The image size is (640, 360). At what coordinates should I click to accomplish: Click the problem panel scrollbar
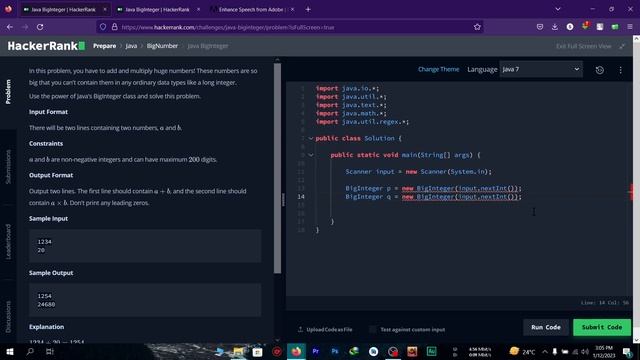pyautogui.click(x=278, y=168)
